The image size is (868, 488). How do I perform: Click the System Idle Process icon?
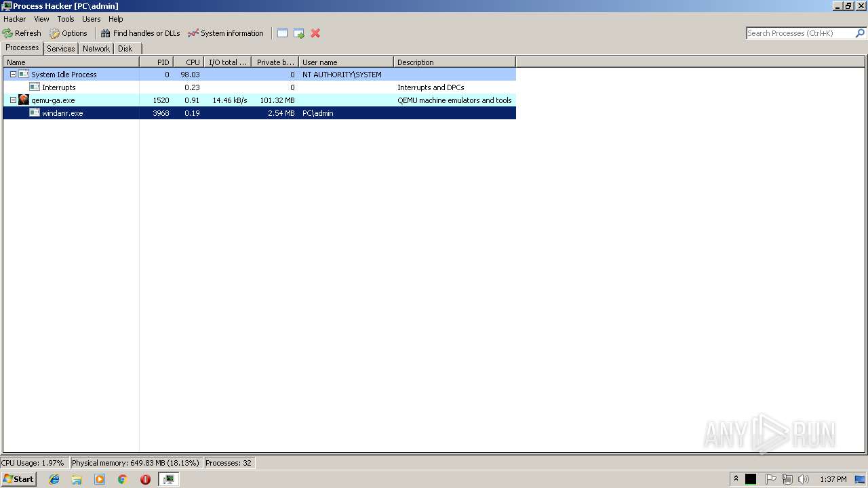click(x=24, y=75)
